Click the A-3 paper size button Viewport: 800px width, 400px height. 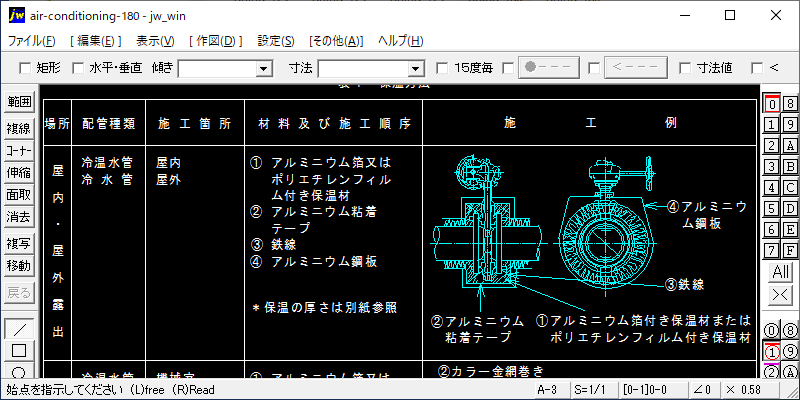(552, 390)
